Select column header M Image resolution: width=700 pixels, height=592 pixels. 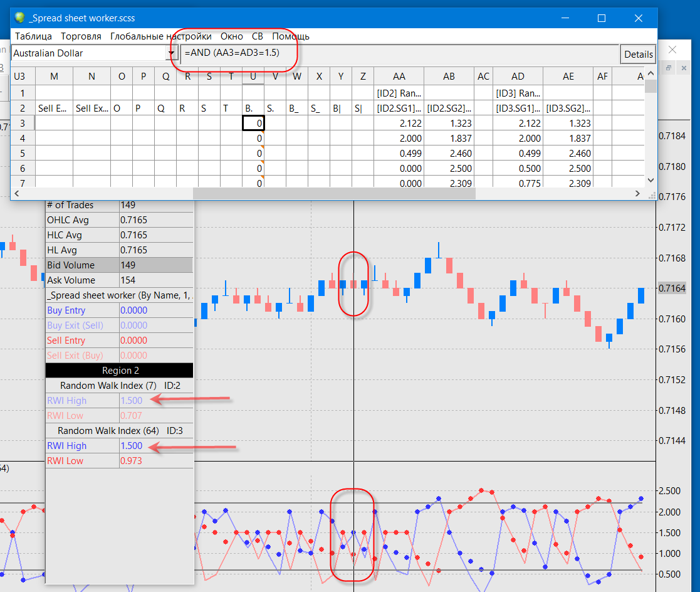click(x=54, y=77)
